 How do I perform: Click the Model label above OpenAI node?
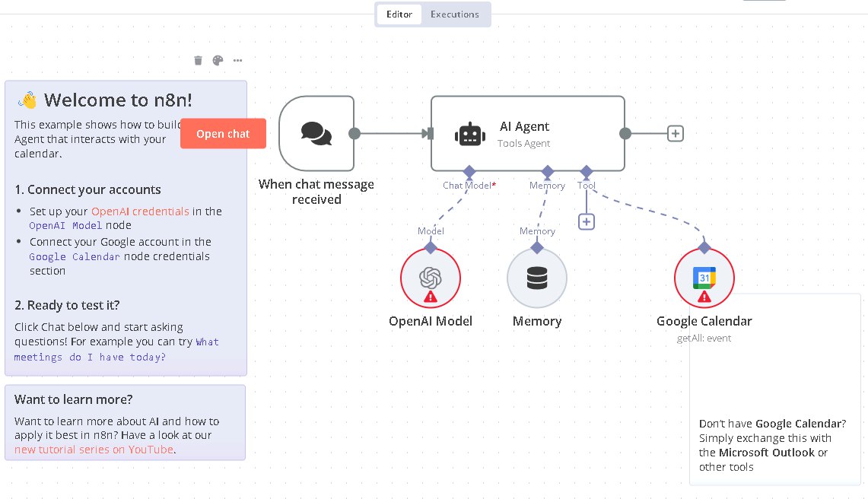coord(431,231)
